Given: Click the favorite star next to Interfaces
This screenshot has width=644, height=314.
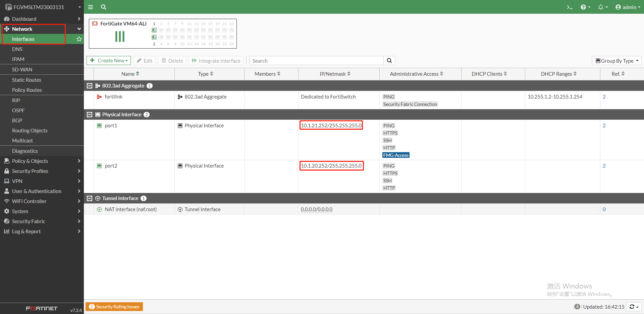Looking at the screenshot, I should (x=79, y=39).
